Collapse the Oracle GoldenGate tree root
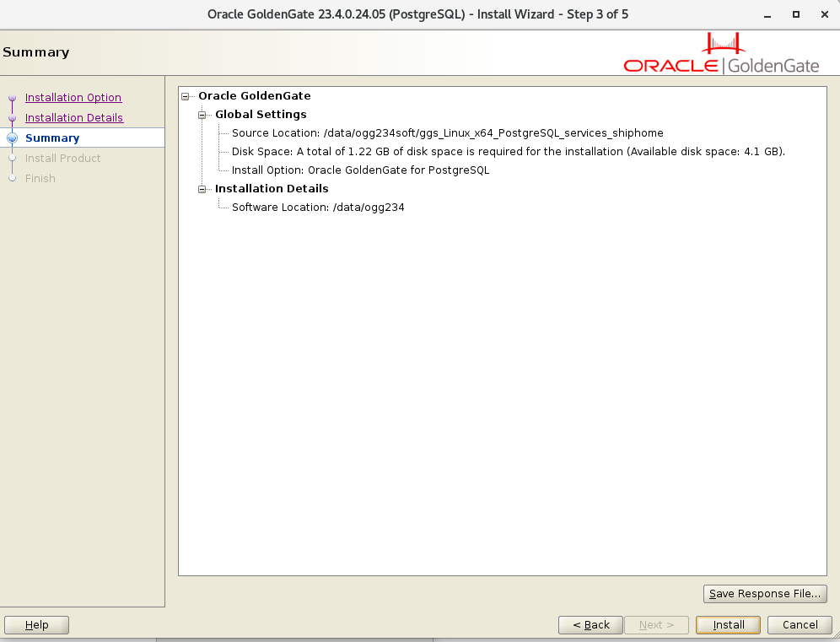840x642 pixels. 185,96
